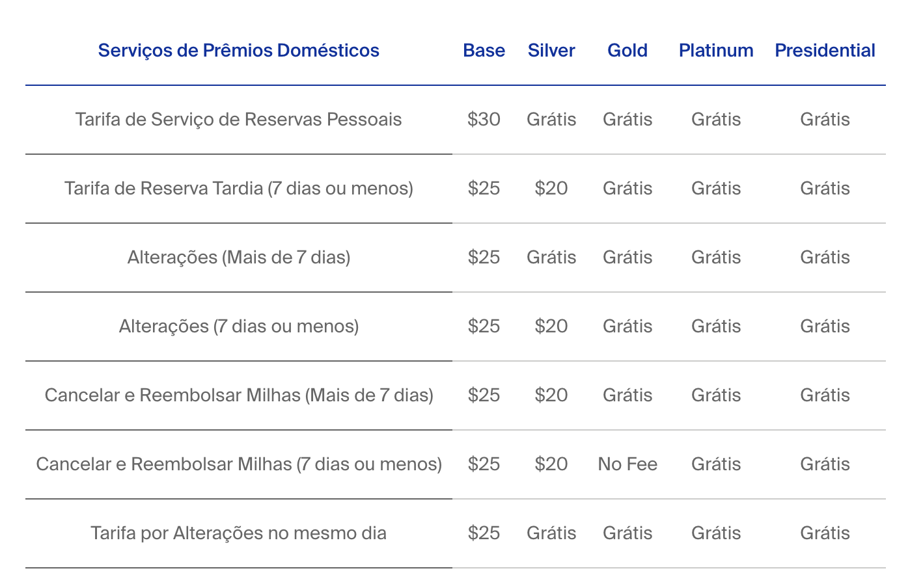
Task: Select Tarifa por Alterações no mesmo dia
Action: pos(239,533)
